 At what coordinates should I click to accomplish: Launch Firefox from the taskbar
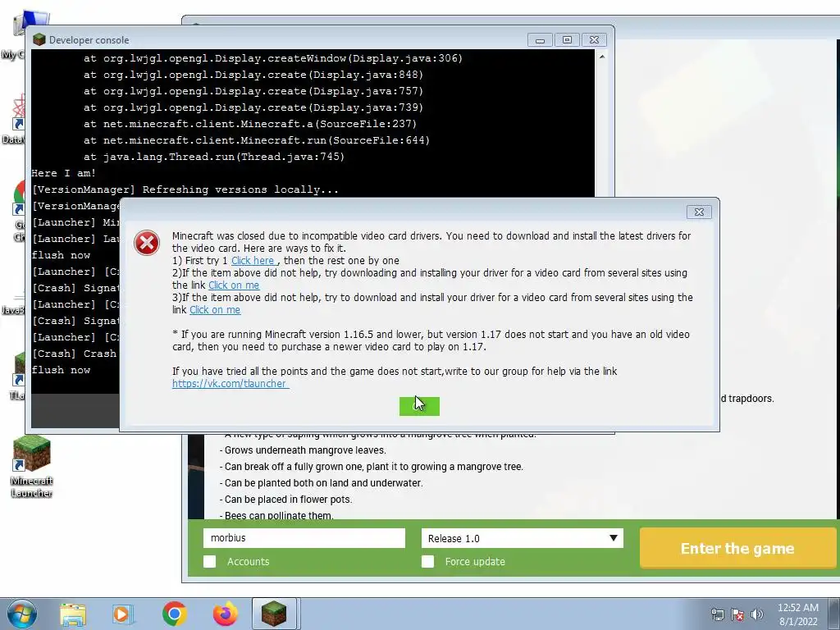[x=225, y=614]
